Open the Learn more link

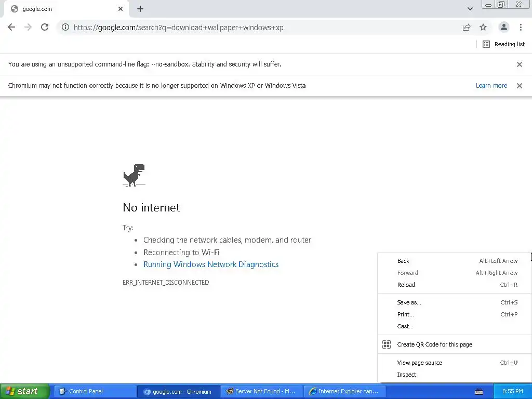tap(491, 86)
